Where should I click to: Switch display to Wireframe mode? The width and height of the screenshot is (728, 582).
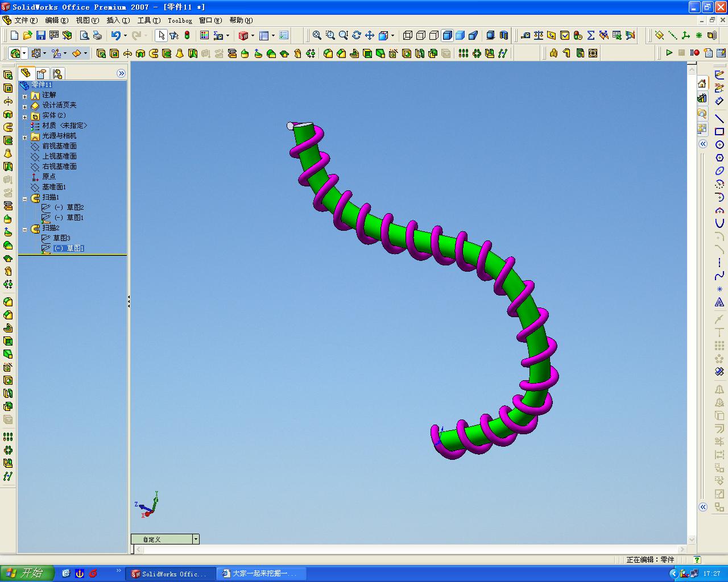tap(408, 35)
